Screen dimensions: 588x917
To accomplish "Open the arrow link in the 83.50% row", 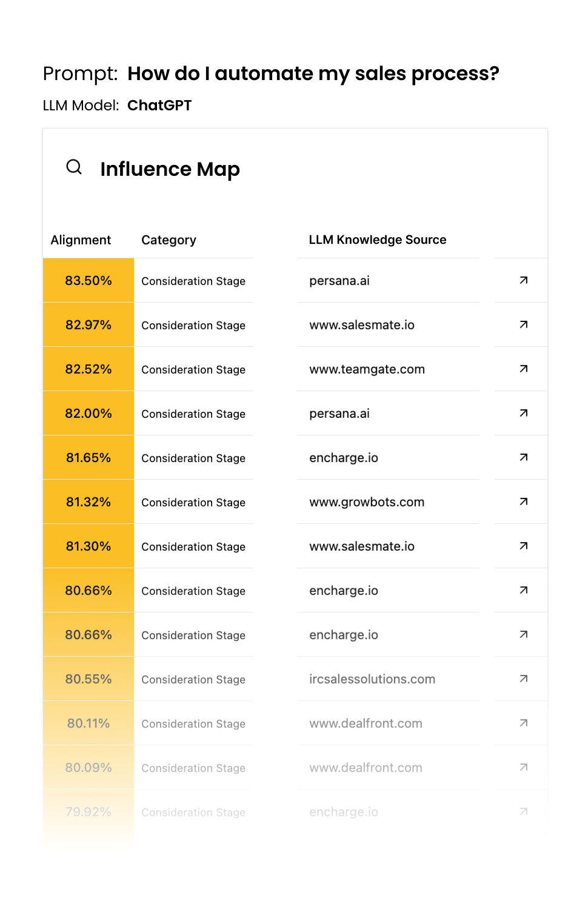I will 524,280.
